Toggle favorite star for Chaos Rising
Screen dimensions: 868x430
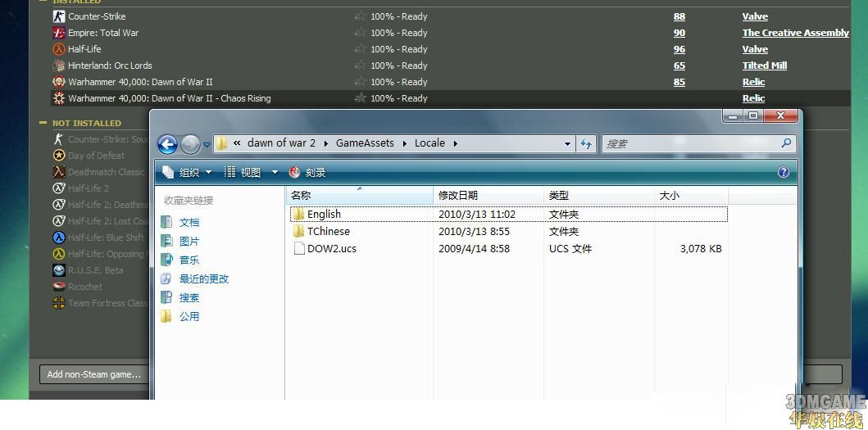(361, 98)
